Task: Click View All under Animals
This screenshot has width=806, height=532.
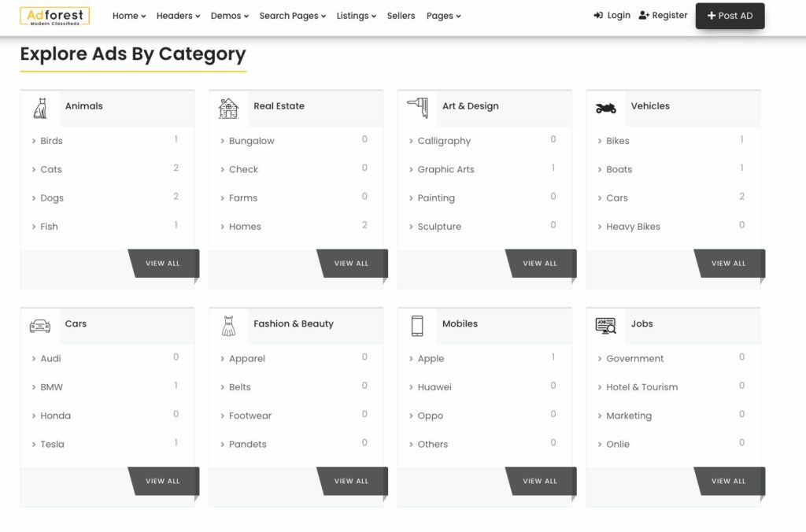Action: (x=163, y=264)
